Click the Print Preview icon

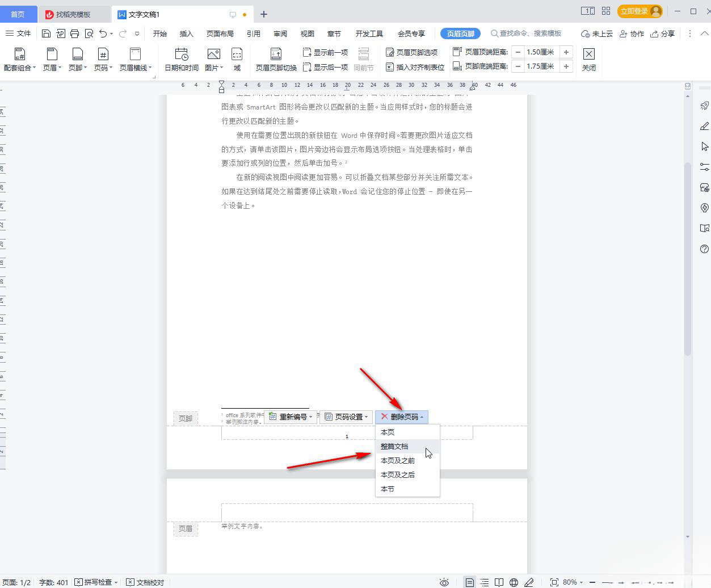(89, 33)
